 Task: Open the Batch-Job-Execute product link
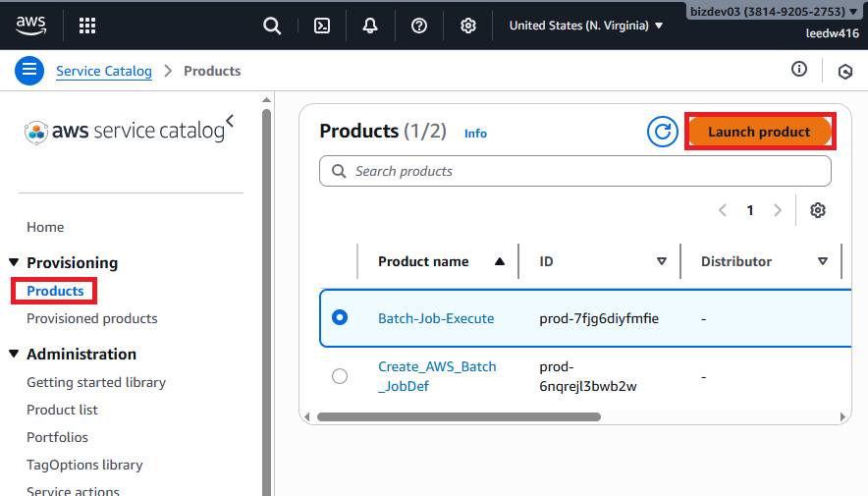pyautogui.click(x=436, y=318)
